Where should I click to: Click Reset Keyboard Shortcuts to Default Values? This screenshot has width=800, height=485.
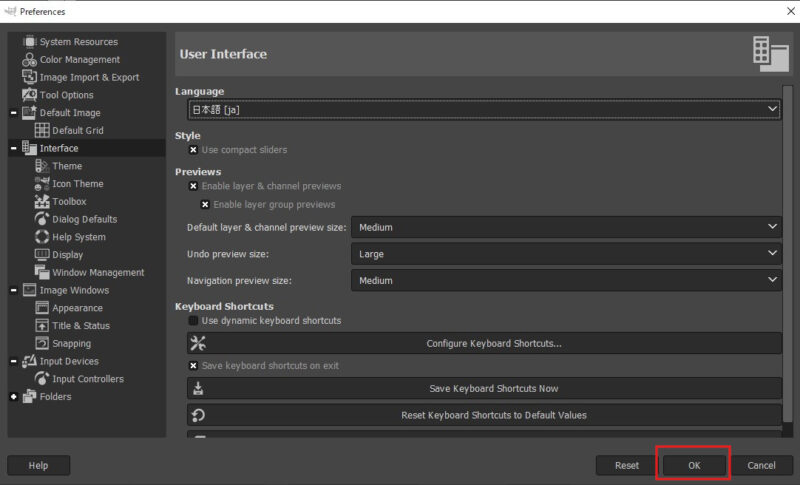[484, 415]
